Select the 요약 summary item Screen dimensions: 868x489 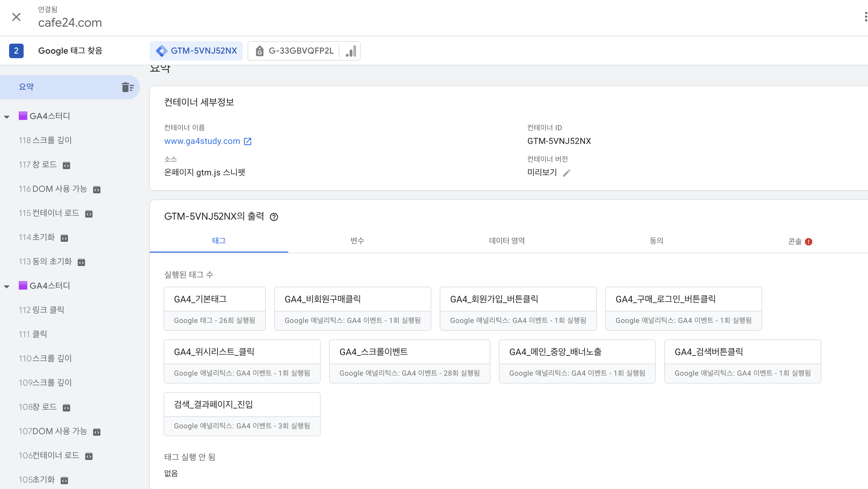tap(26, 87)
